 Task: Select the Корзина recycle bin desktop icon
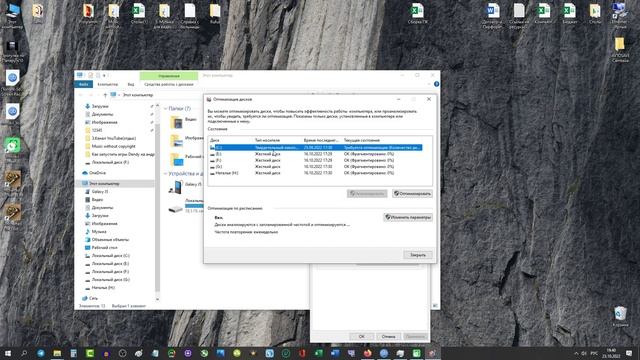click(x=620, y=317)
